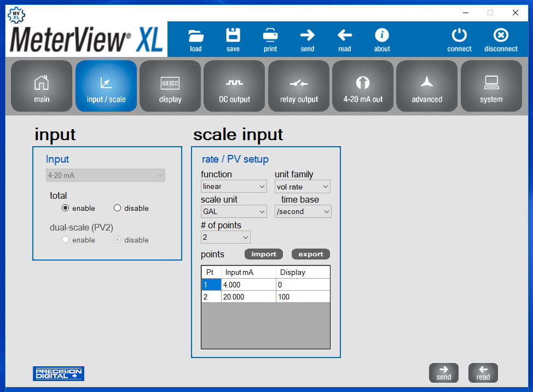Click the Display column header
Viewport: 533px width, 392px height.
(x=303, y=272)
